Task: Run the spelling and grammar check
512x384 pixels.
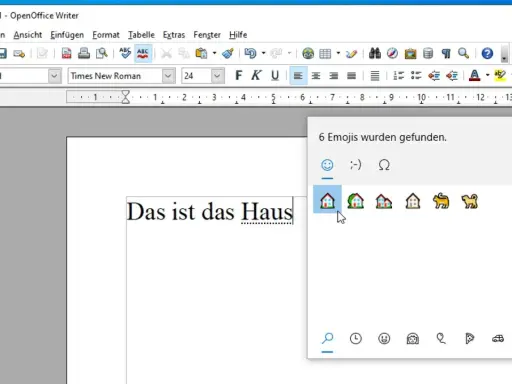Action: 125,53
